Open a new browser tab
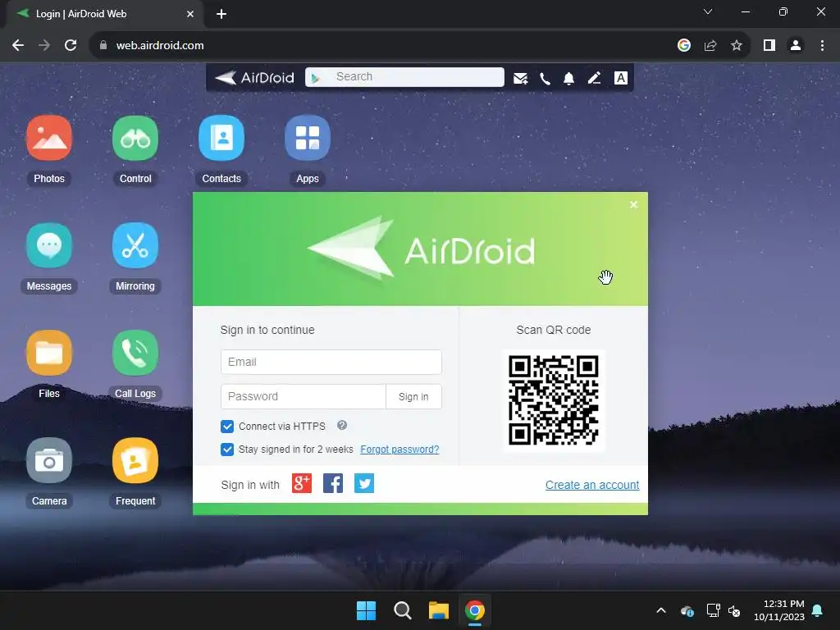 221,14
